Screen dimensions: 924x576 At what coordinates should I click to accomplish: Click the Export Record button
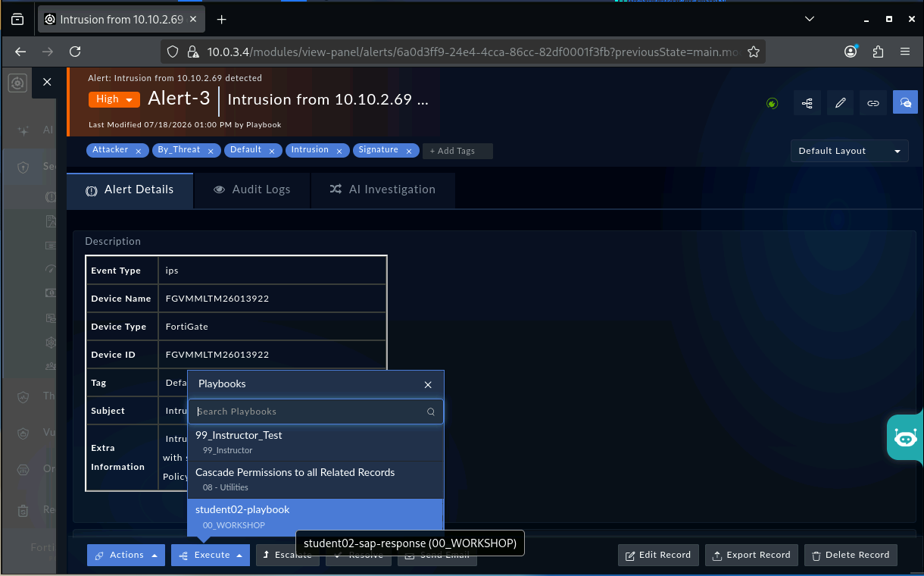pos(751,555)
